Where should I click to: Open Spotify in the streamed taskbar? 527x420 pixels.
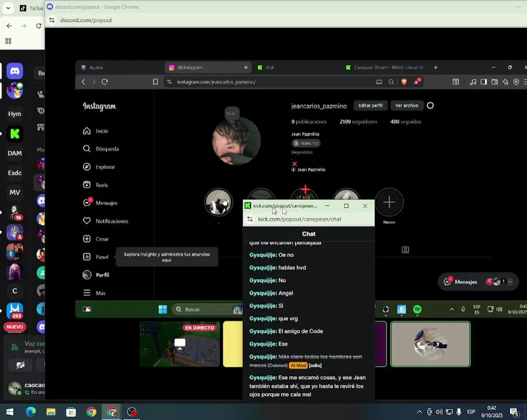pos(417,309)
